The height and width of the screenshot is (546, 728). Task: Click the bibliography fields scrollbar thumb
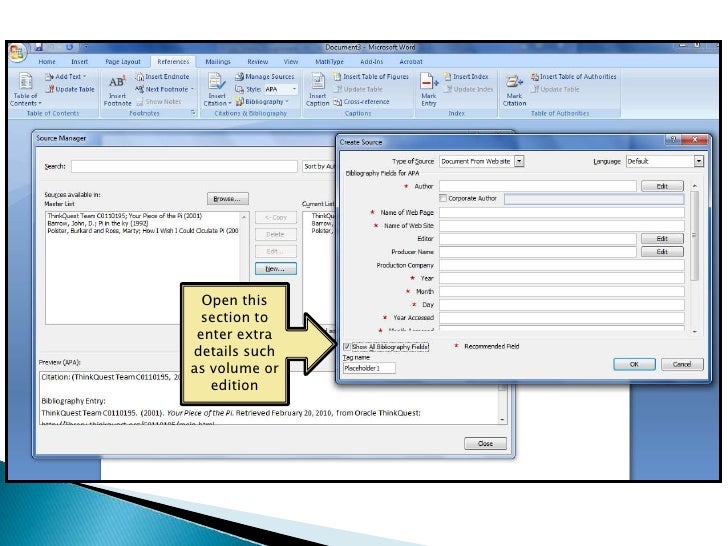[695, 235]
